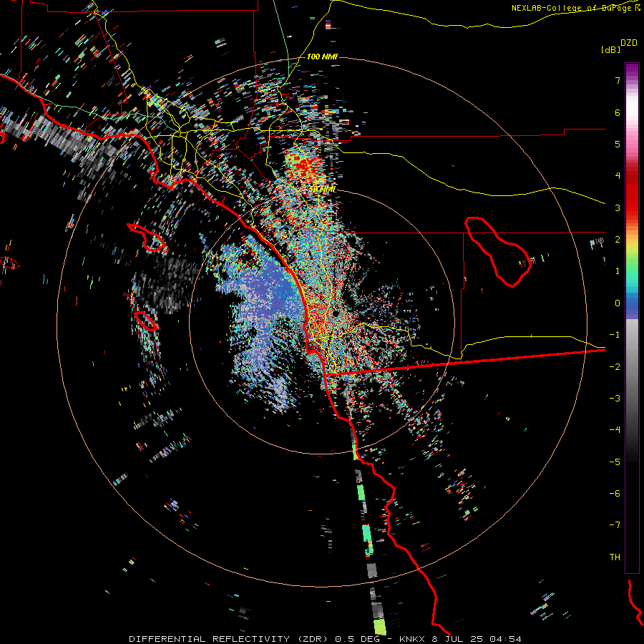Click the TH threshold label on scale
The image size is (644, 644).
(615, 557)
